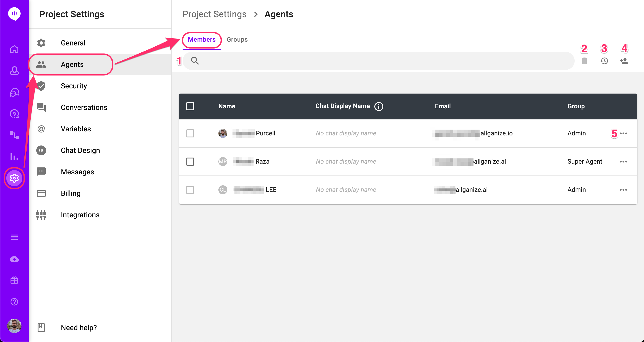Open Billing from Project Settings menu
This screenshot has height=342, width=644.
70,193
